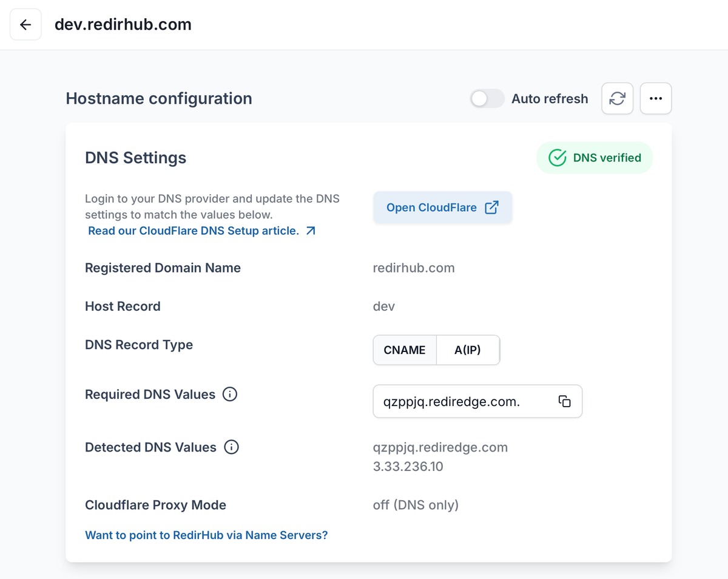The image size is (728, 579).
Task: Click the detected qzppjq.rediredge.com value
Action: point(440,447)
